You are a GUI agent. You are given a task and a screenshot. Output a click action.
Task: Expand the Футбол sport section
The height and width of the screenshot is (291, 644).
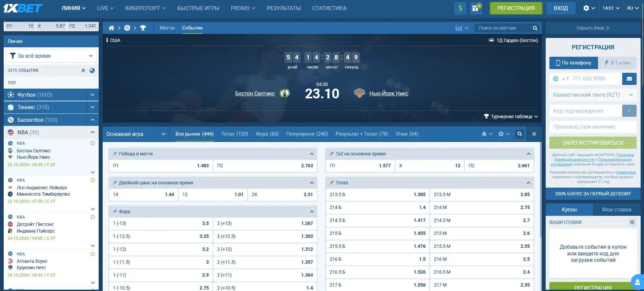pos(92,95)
